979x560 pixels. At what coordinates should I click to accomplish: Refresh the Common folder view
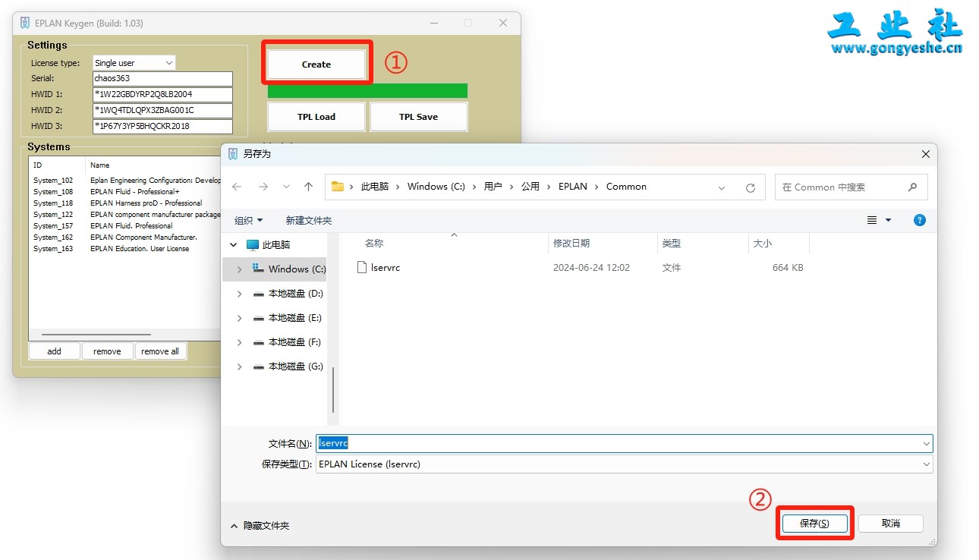751,187
